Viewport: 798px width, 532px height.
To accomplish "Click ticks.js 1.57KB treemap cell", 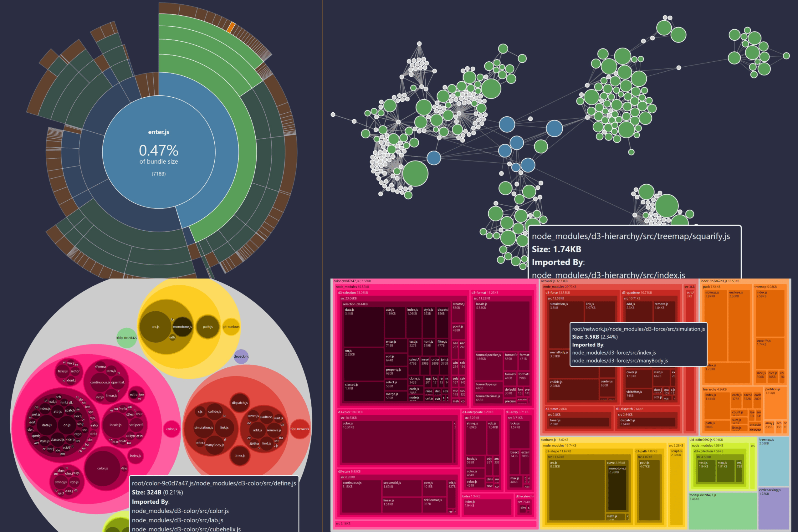I will 519,435.
